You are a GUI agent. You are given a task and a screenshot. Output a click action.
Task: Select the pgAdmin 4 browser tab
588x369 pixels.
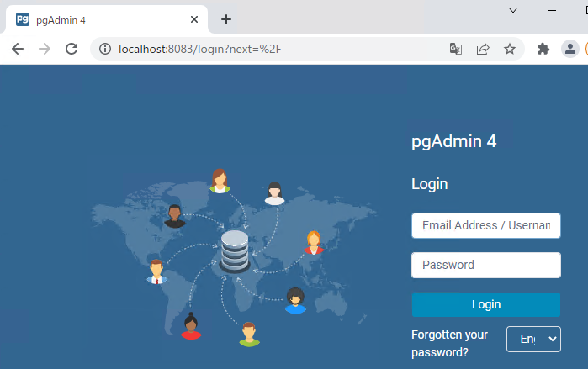[x=107, y=19]
